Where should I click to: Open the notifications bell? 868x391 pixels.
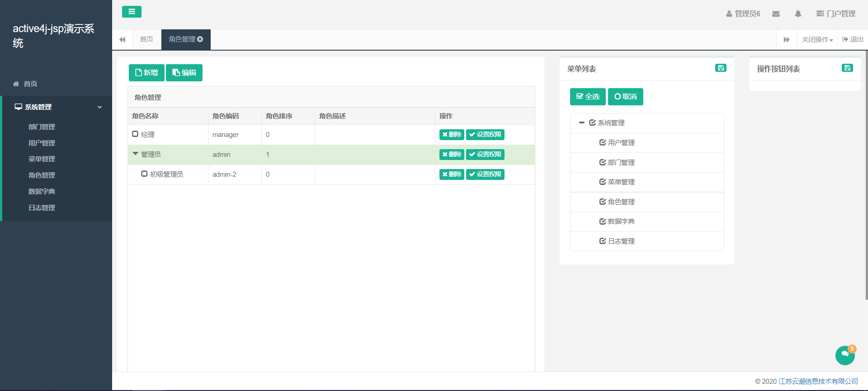tap(798, 14)
